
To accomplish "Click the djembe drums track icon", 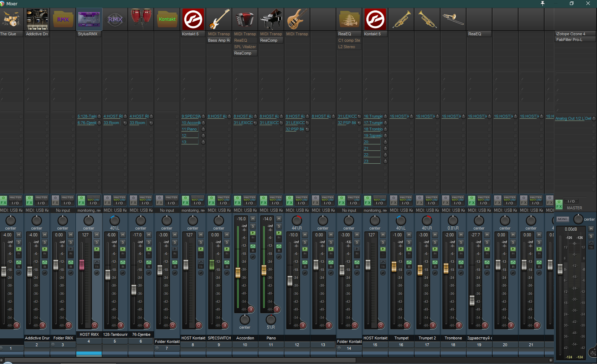I will click(141, 19).
